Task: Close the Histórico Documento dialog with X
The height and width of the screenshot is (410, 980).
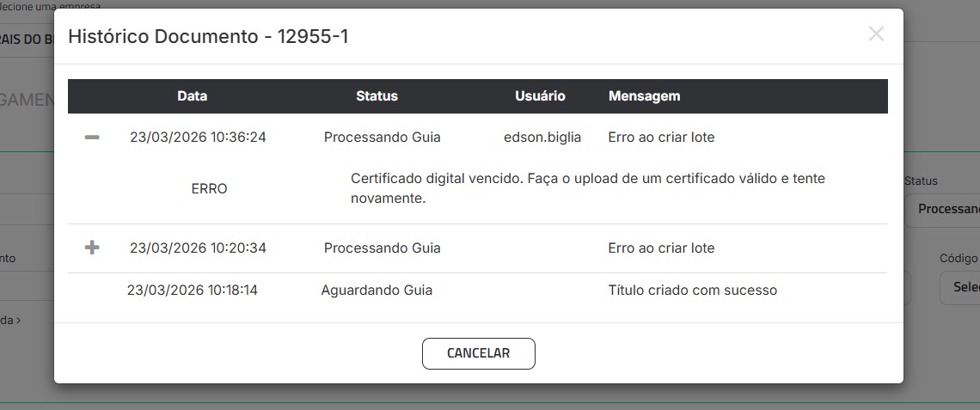Action: point(876,34)
